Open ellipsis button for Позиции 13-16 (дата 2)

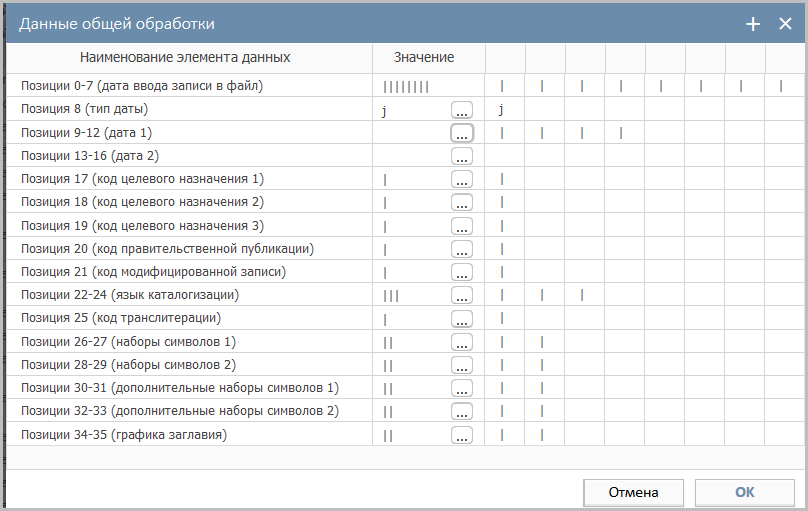(461, 156)
